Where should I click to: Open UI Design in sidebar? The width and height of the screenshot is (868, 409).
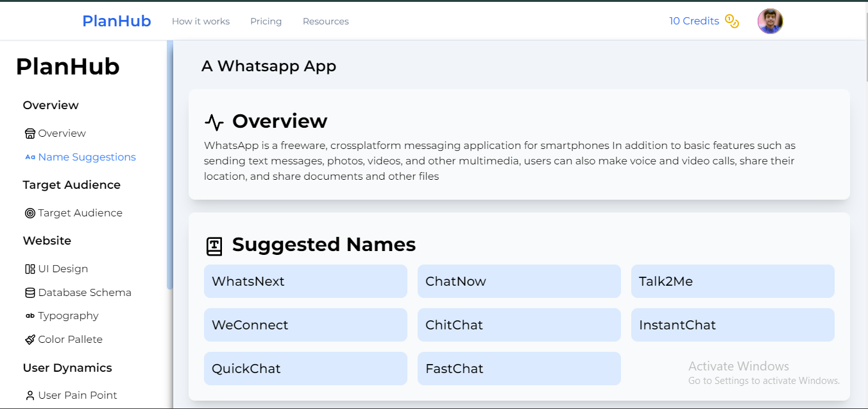[63, 269]
